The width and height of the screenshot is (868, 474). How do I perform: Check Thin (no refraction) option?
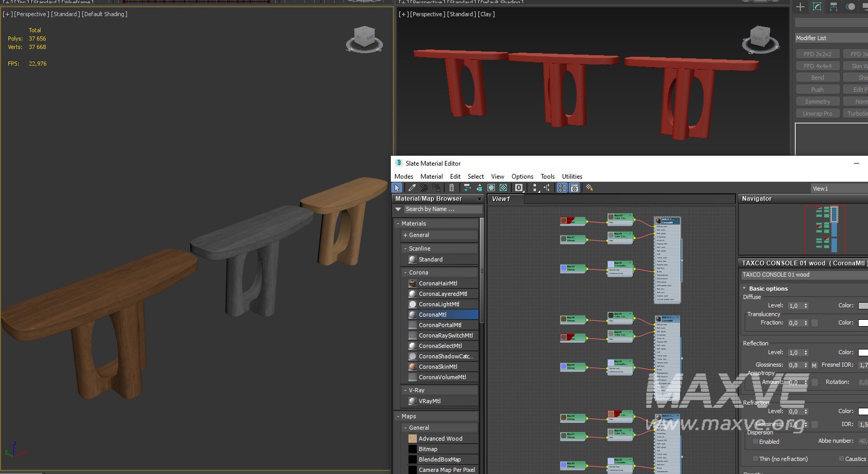755,459
